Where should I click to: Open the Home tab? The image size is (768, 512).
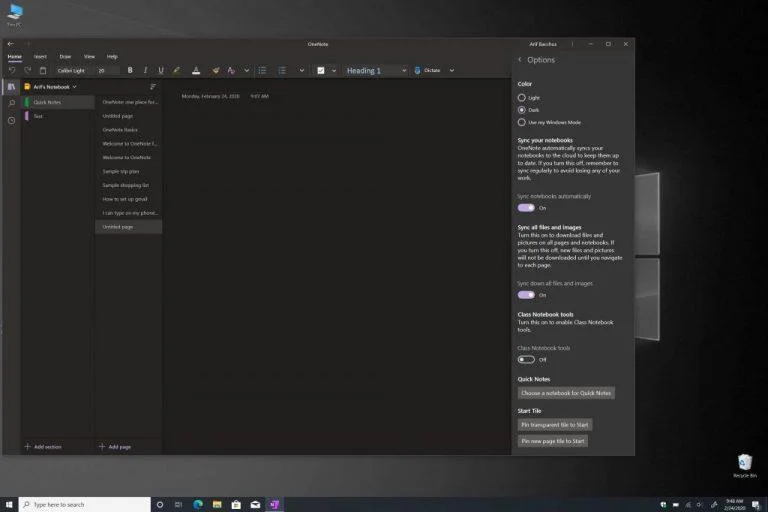click(x=15, y=57)
